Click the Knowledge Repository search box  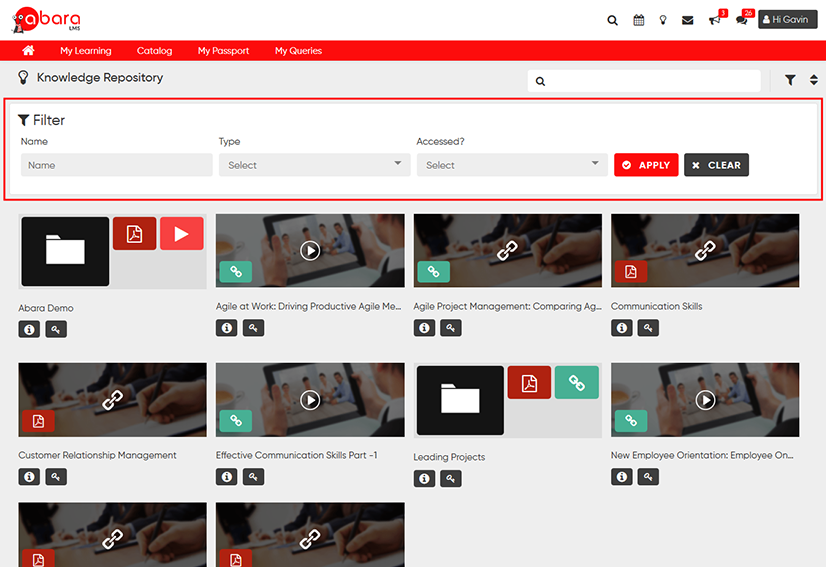(x=644, y=81)
